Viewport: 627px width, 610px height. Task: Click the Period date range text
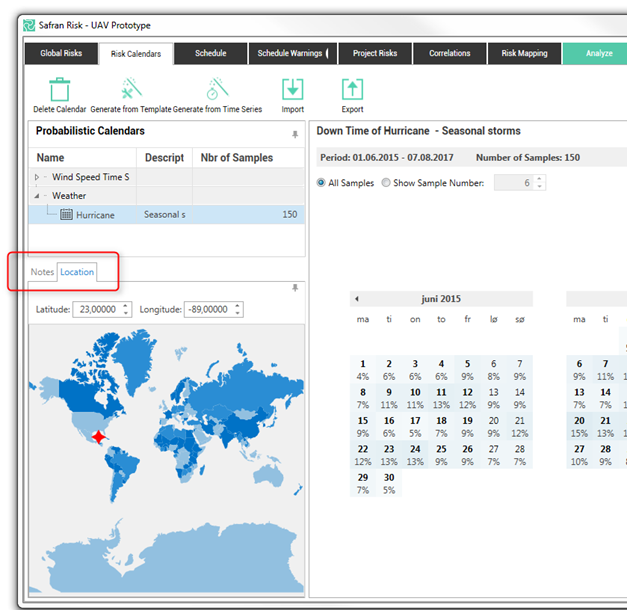(x=387, y=158)
